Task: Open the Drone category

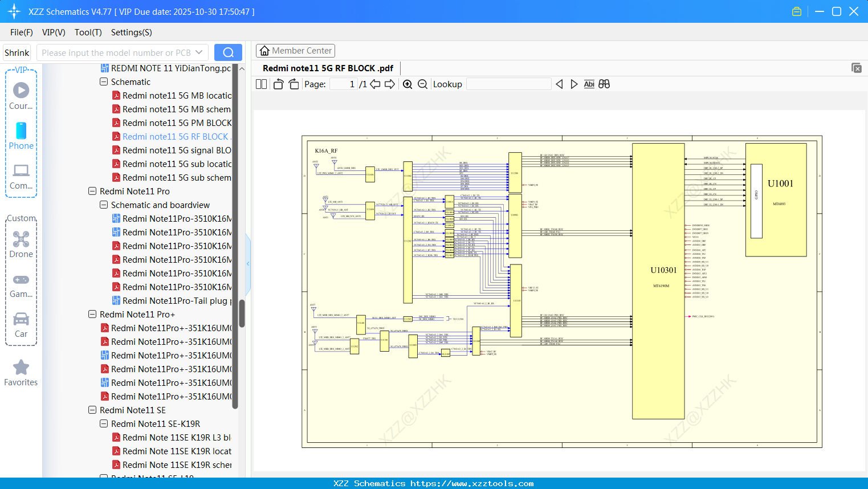Action: (21, 244)
